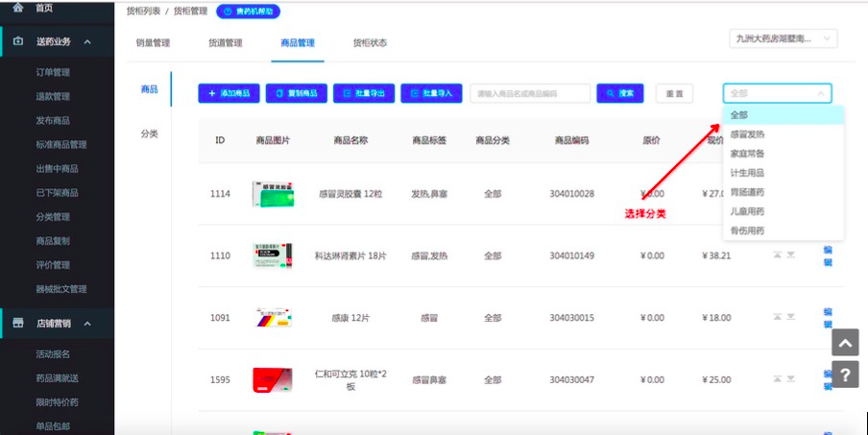868x435 pixels.
Task: Click the 重置 reset button
Action: point(674,93)
